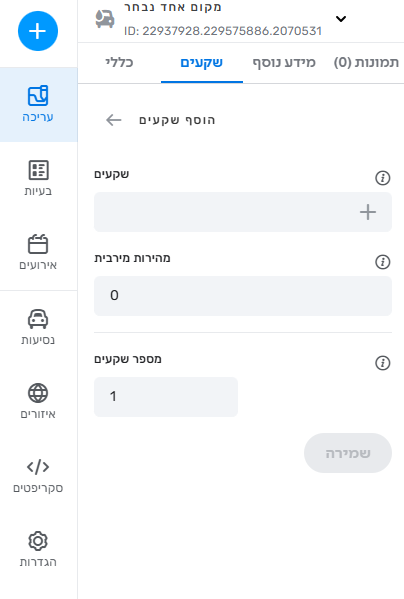The height and width of the screenshot is (599, 404).
Task: Open the איזורים areas globe panel
Action: [x=38, y=401]
